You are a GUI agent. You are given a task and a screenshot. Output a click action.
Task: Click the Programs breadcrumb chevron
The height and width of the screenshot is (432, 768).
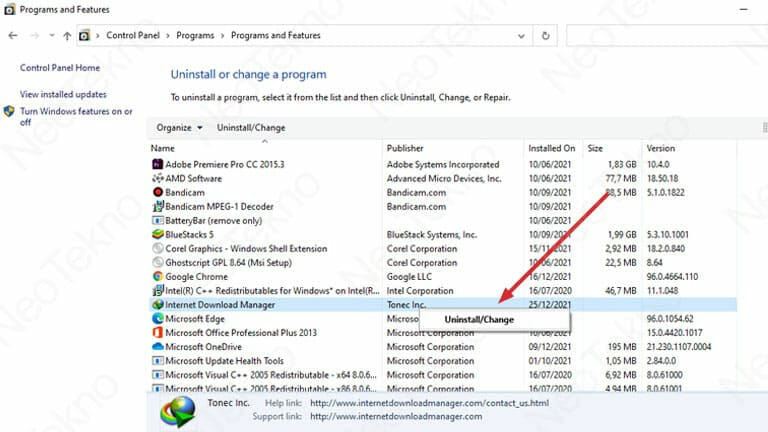(222, 36)
